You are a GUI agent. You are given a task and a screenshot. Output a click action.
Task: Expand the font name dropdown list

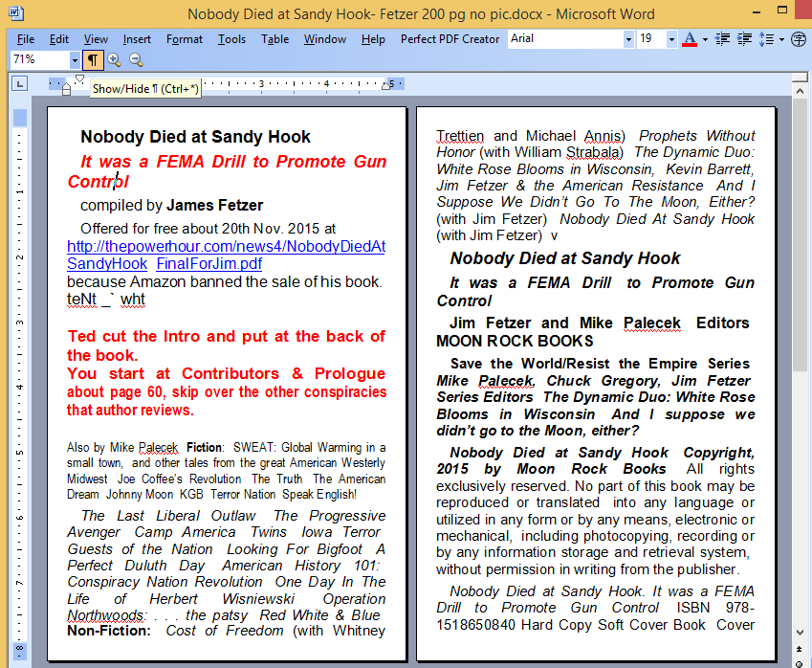click(x=628, y=39)
